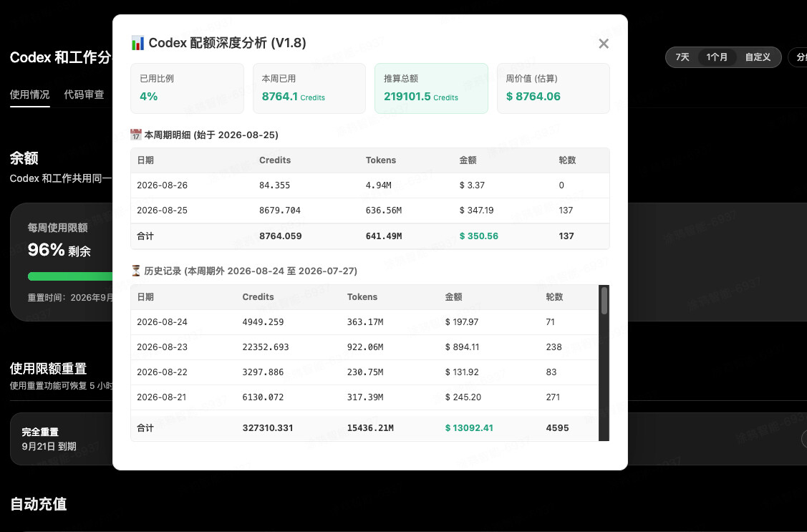Viewport: 807px width, 532px height.
Task: Click the 238 rounds value
Action: pyautogui.click(x=554, y=347)
